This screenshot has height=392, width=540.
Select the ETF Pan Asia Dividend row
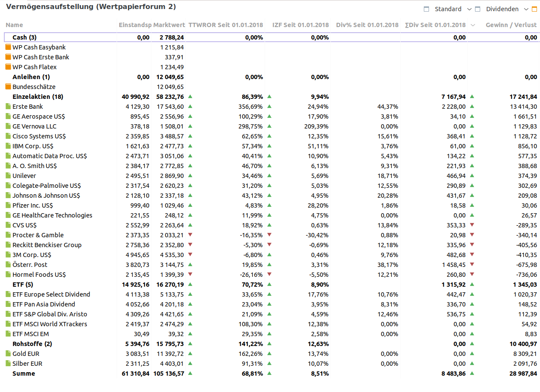(272, 304)
